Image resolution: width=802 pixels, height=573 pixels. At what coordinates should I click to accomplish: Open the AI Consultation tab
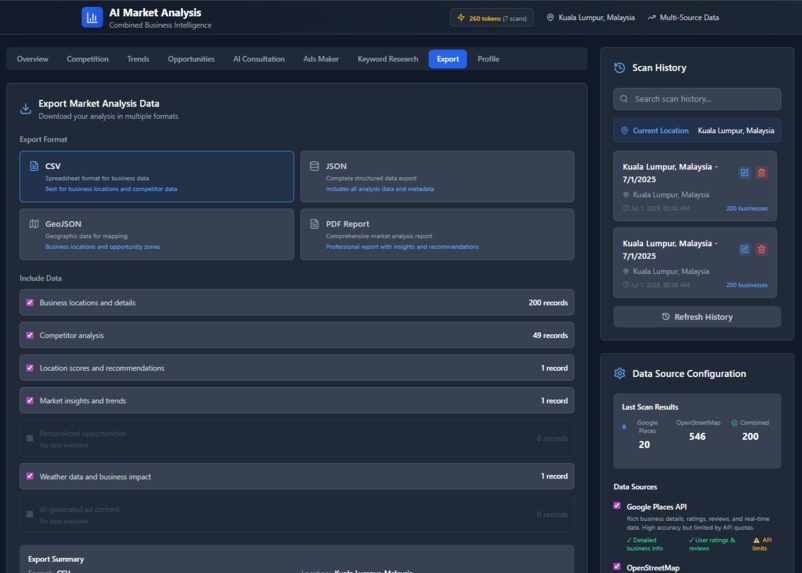(x=259, y=59)
